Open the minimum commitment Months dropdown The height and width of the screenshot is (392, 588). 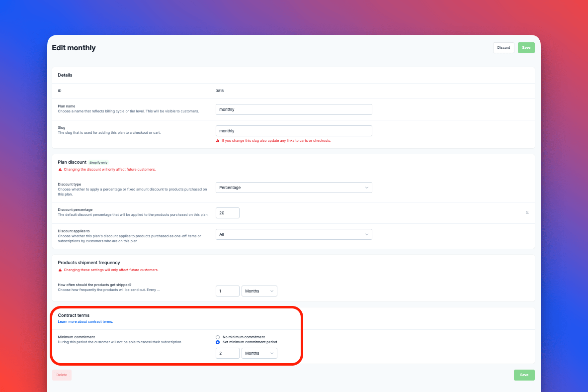click(x=259, y=353)
